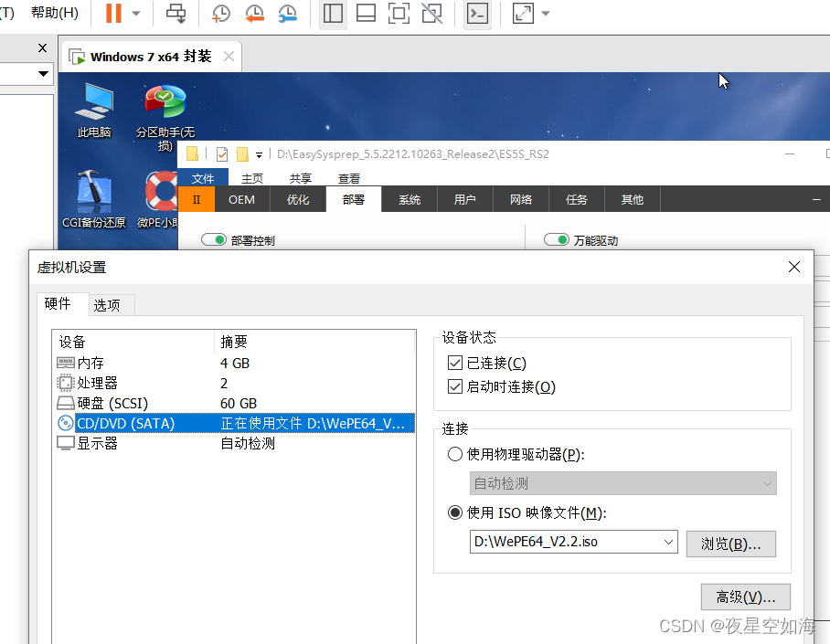Close the 虚拟机设置 dialog
830x644 pixels.
794,267
